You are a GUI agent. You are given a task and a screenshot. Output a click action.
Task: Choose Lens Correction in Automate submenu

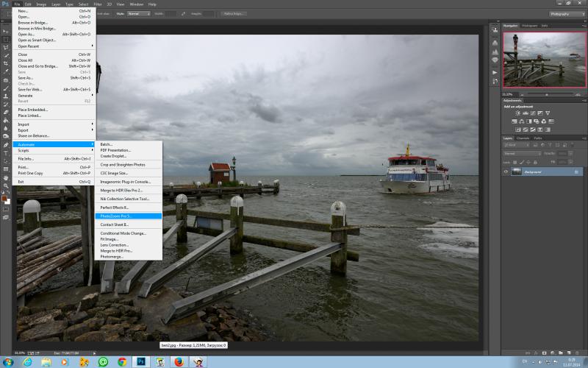pos(128,245)
